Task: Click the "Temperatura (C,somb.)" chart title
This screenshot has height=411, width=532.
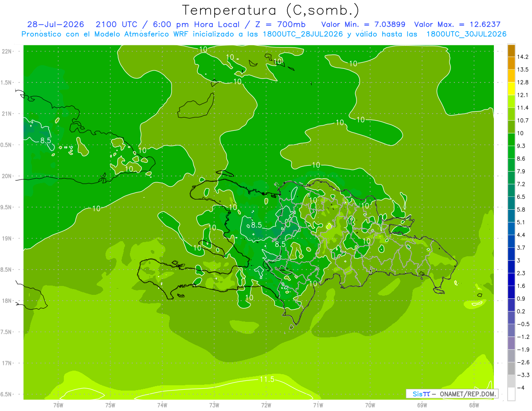Action: click(271, 10)
